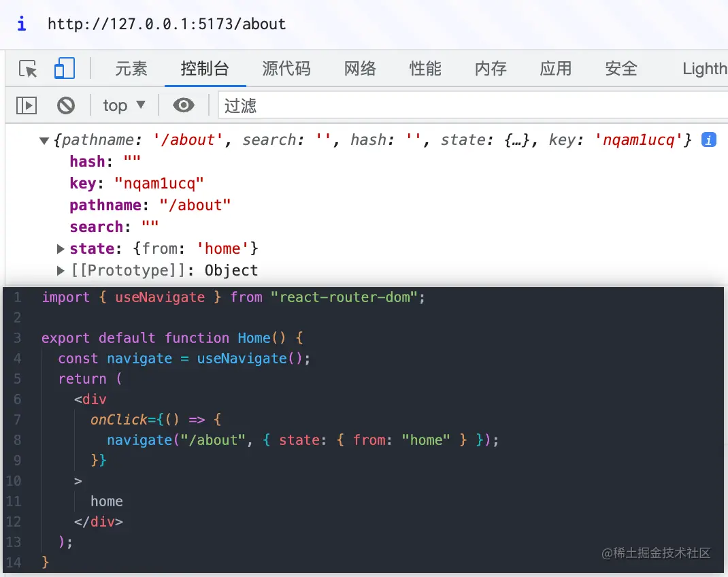
Task: Open the top context dropdown
Action: (x=124, y=105)
